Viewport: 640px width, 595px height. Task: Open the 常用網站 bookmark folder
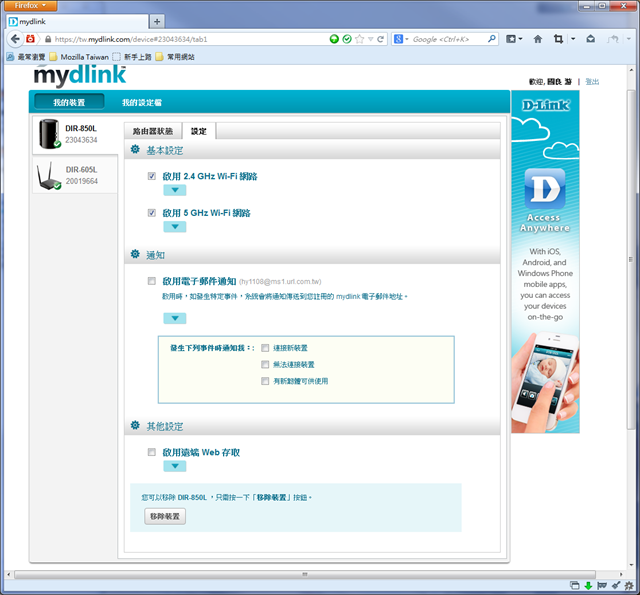(175, 57)
